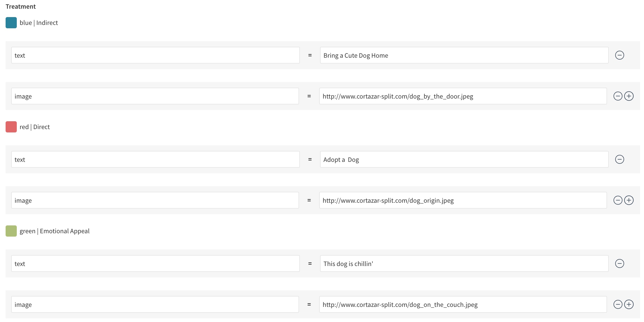Click the green Emotional Appeal treatment label
The height and width of the screenshot is (322, 644).
54,231
